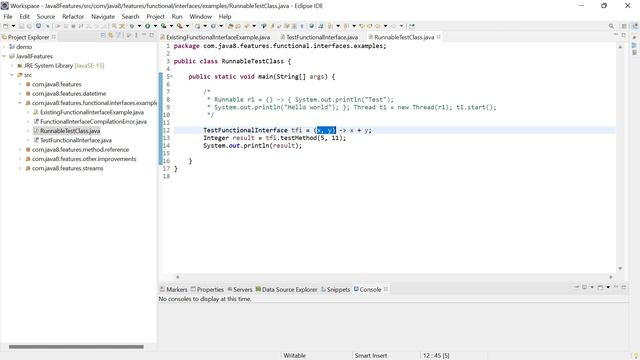Expand the com.java8.features.streams package
Viewport: 640px width, 360px height.
[20, 168]
